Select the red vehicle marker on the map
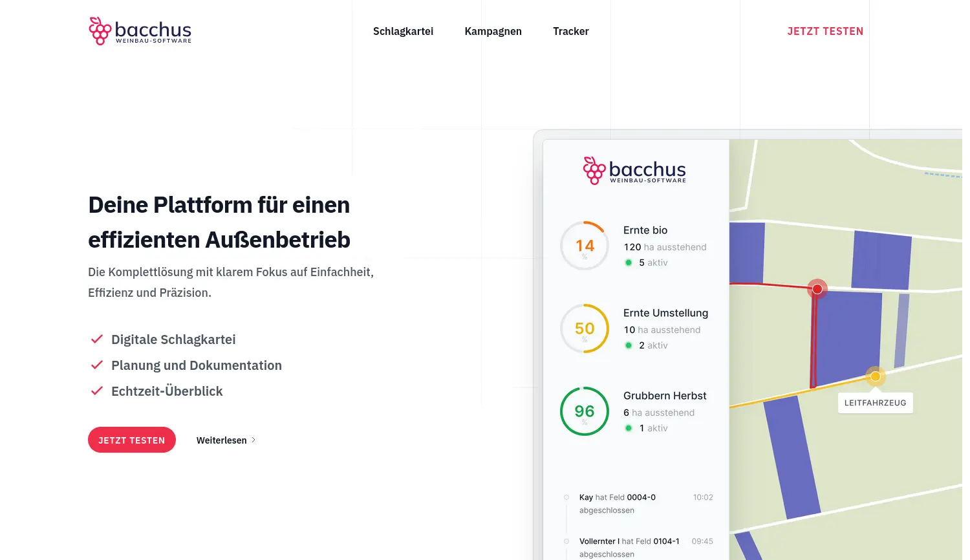The image size is (970, 560). (x=817, y=289)
